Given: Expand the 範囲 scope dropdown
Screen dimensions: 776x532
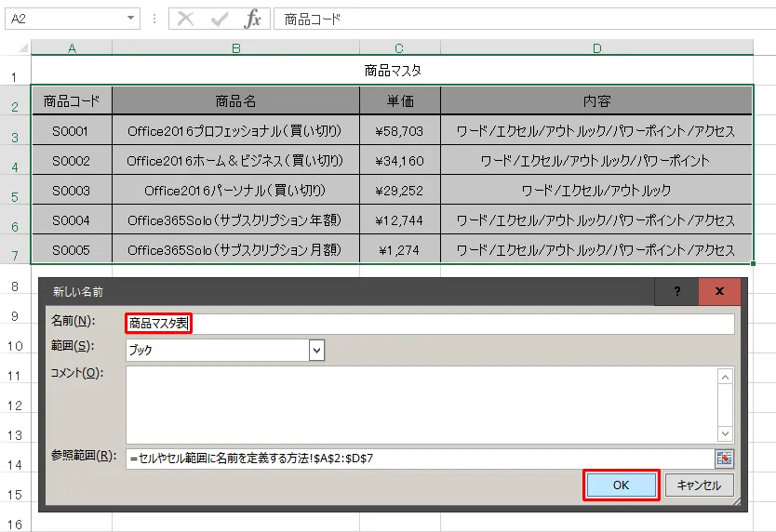Looking at the screenshot, I should pos(316,351).
